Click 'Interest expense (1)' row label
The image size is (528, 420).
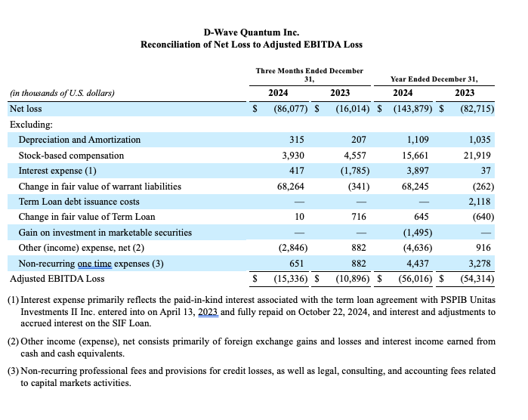57,171
